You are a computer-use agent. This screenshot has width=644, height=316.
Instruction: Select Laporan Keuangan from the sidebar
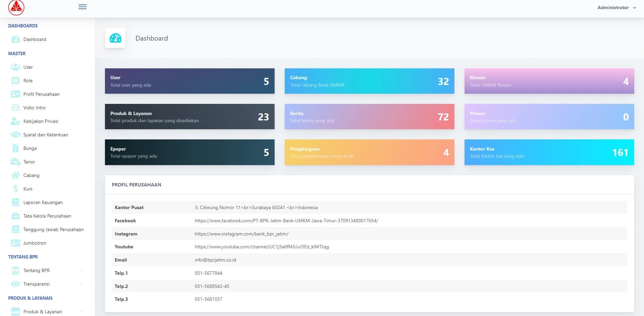(43, 202)
